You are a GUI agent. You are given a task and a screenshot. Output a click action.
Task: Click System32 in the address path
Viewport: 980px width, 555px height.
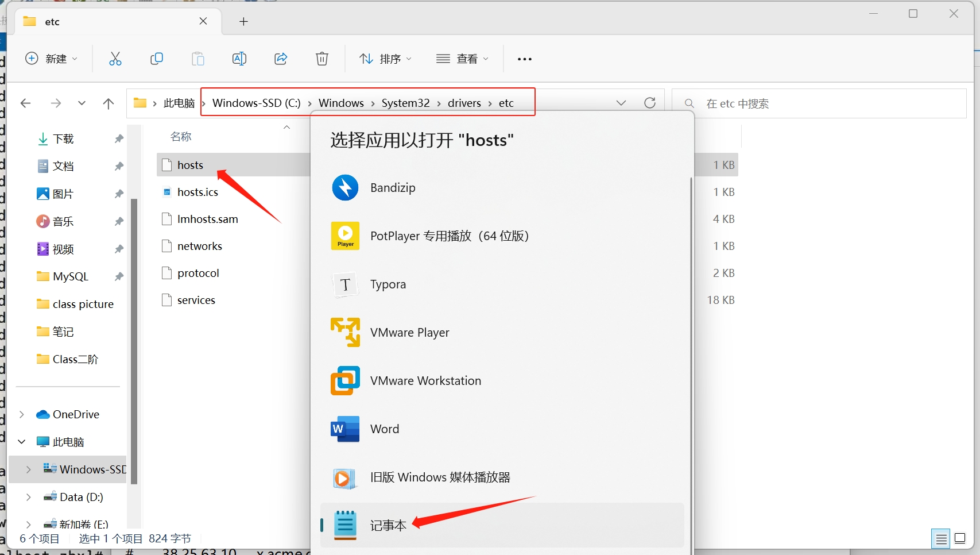pyautogui.click(x=405, y=103)
